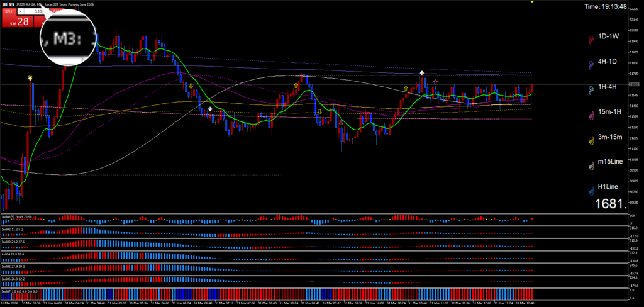Click the white up-arrow signal near 10:48
The height and width of the screenshot is (307, 644).
422,74
